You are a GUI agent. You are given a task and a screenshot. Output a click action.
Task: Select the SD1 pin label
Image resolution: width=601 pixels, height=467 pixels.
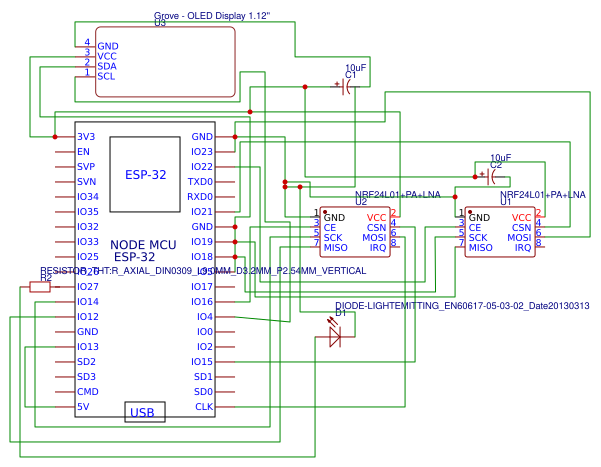(203, 377)
